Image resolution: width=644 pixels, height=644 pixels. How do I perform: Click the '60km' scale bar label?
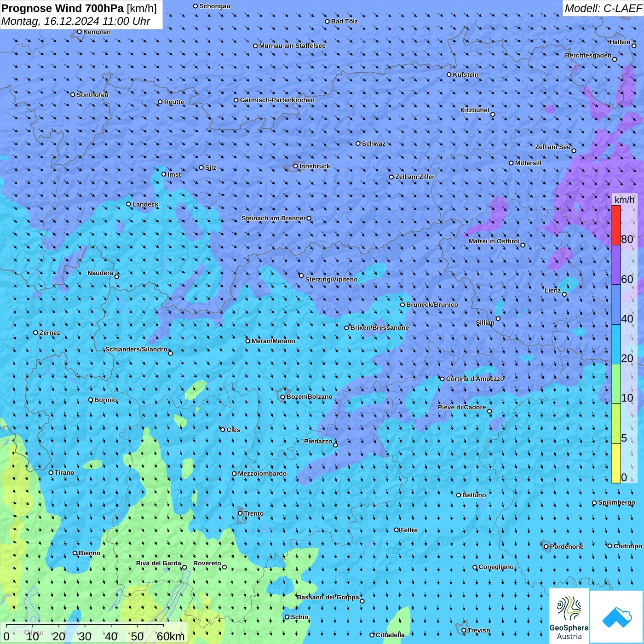pyautogui.click(x=171, y=636)
